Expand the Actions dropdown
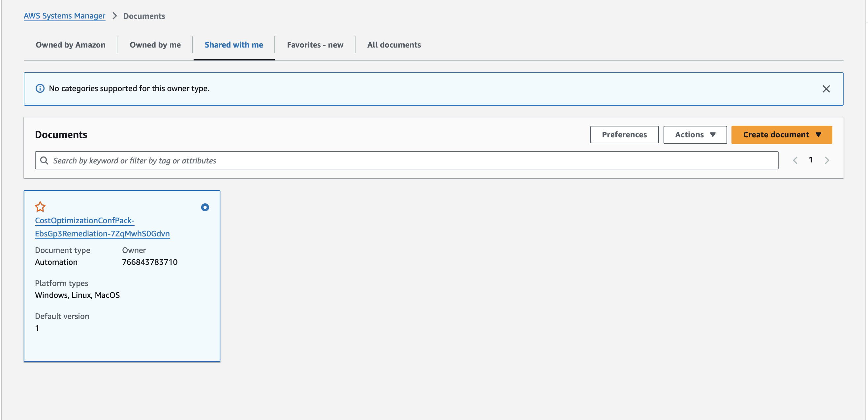This screenshot has height=420, width=868. click(x=695, y=135)
